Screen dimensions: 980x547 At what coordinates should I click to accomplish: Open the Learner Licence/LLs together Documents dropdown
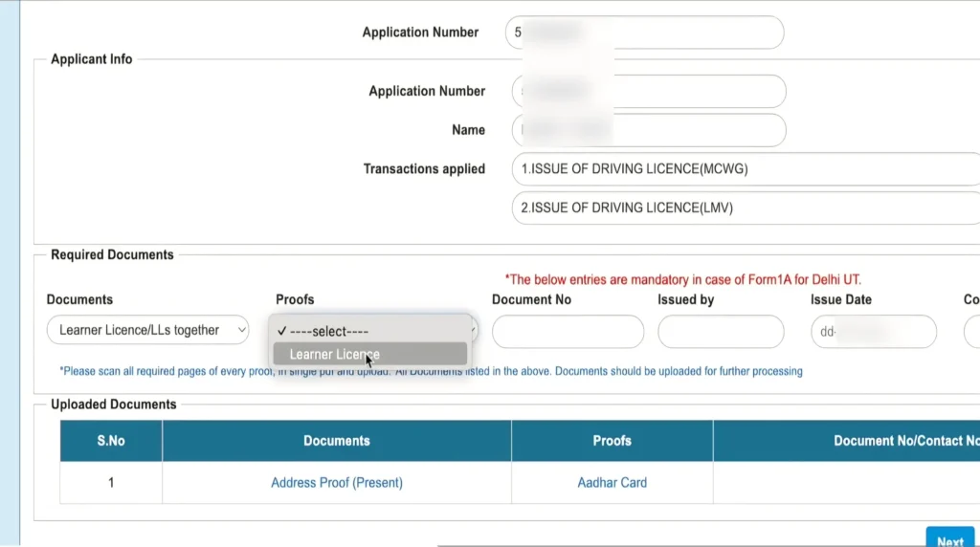pyautogui.click(x=147, y=331)
